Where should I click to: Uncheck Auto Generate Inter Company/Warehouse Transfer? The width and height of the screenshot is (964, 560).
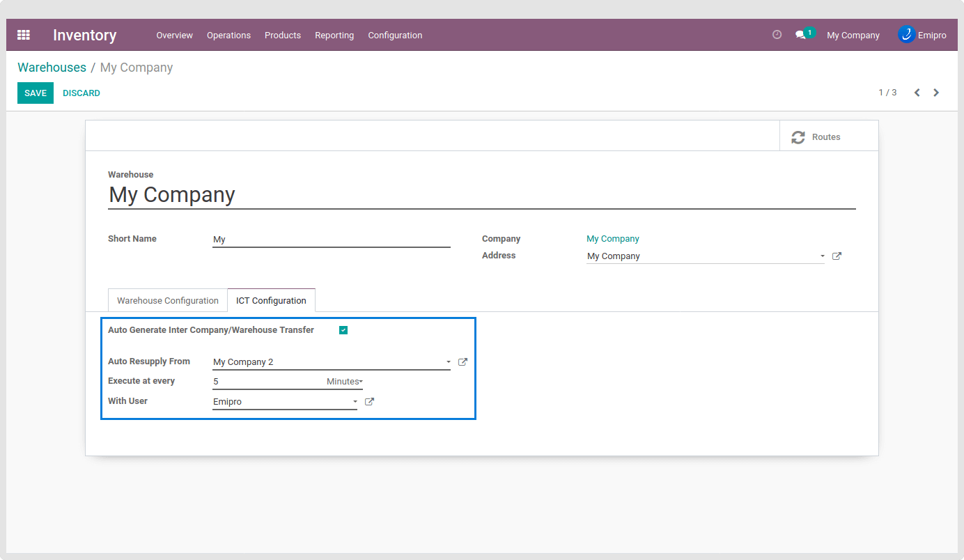tap(343, 330)
